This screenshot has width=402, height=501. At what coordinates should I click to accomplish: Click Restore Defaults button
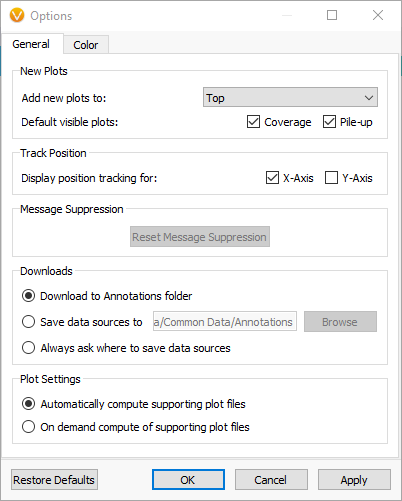(54, 480)
